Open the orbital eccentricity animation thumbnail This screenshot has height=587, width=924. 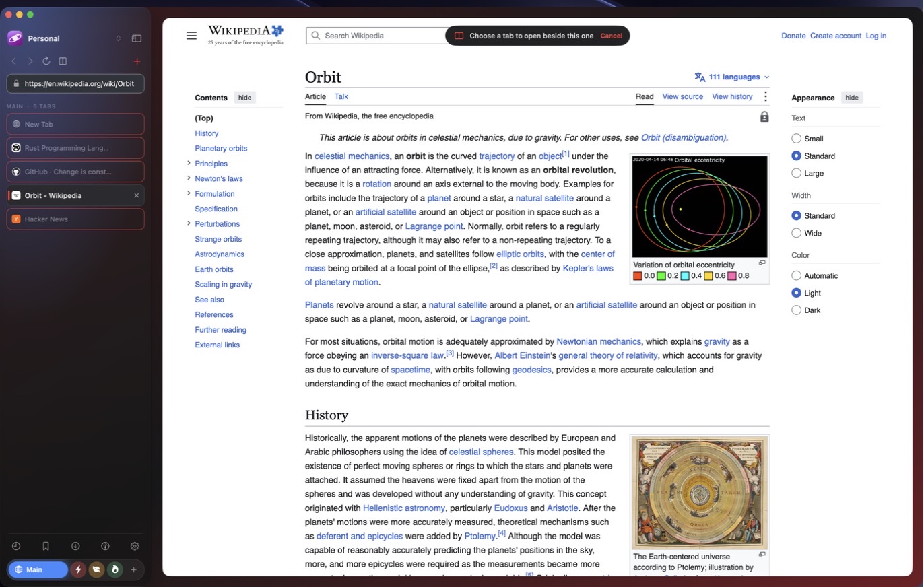point(700,206)
